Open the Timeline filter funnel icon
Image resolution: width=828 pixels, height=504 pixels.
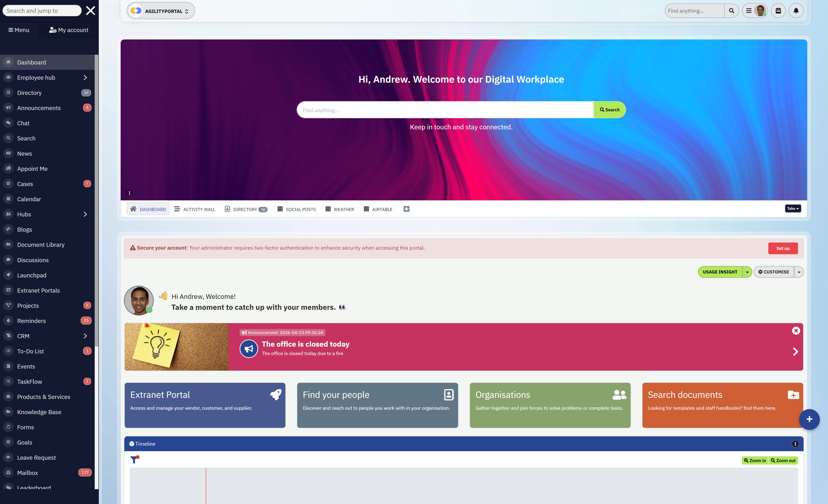tap(134, 460)
